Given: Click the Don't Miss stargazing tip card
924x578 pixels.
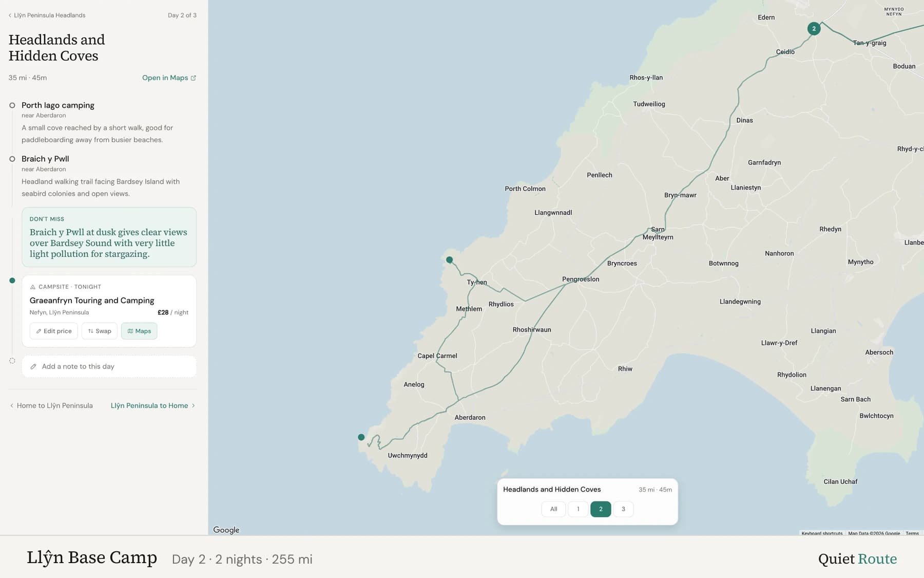Looking at the screenshot, I should pyautogui.click(x=109, y=237).
